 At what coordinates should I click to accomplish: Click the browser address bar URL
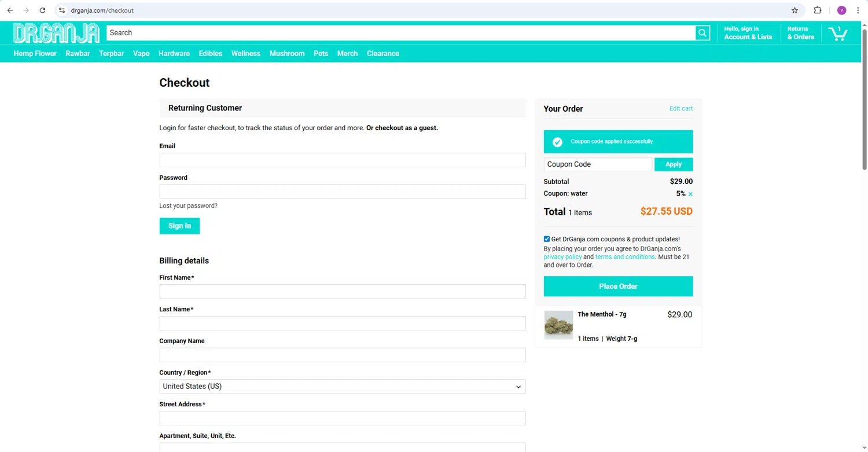[102, 10]
